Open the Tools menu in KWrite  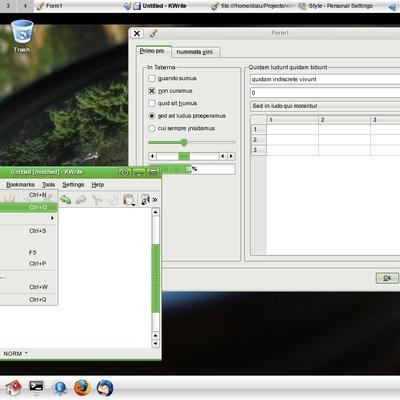48,184
